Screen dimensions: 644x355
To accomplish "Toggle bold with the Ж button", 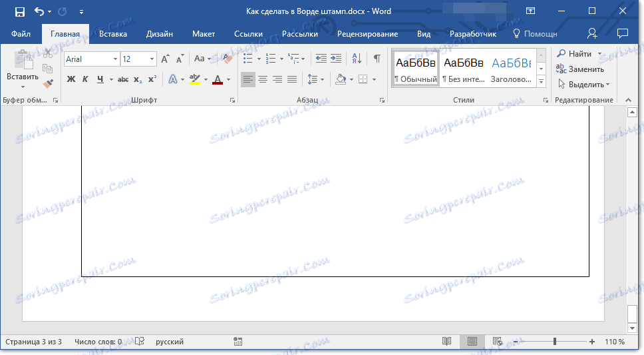I will [71, 79].
